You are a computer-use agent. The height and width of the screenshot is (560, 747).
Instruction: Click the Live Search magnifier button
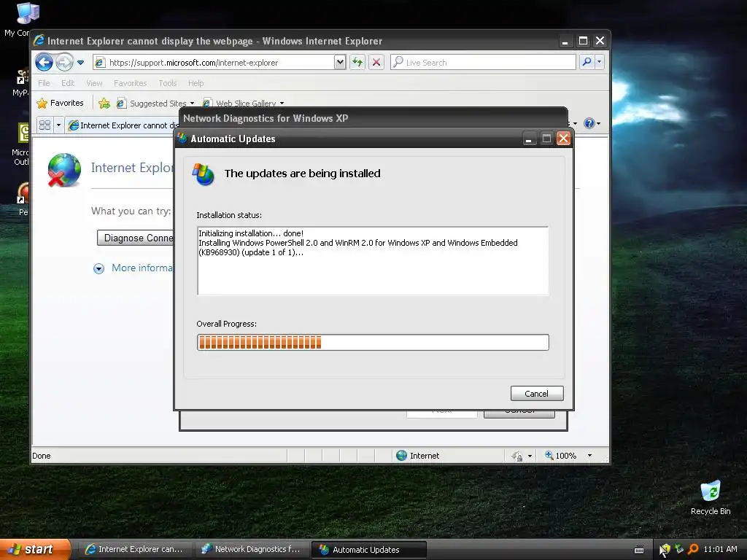(x=587, y=62)
